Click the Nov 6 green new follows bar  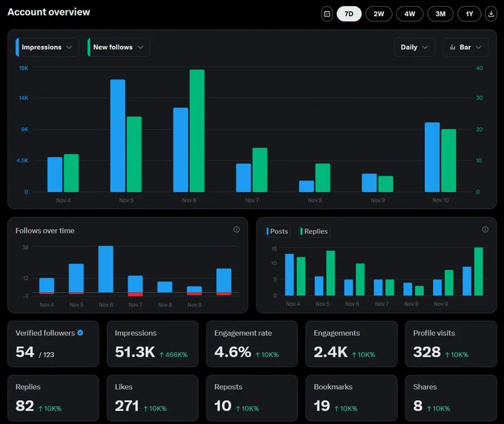(x=197, y=131)
